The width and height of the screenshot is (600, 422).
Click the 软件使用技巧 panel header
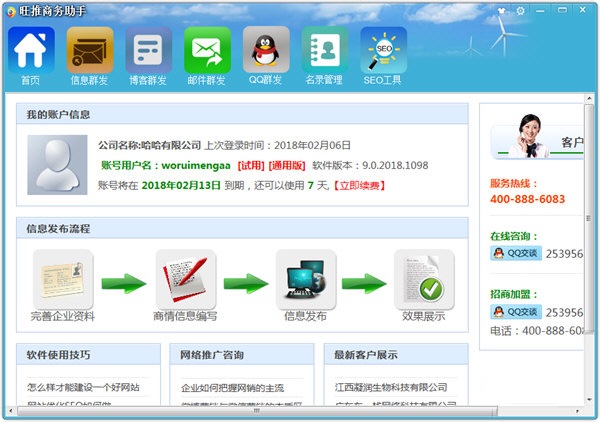coord(88,354)
